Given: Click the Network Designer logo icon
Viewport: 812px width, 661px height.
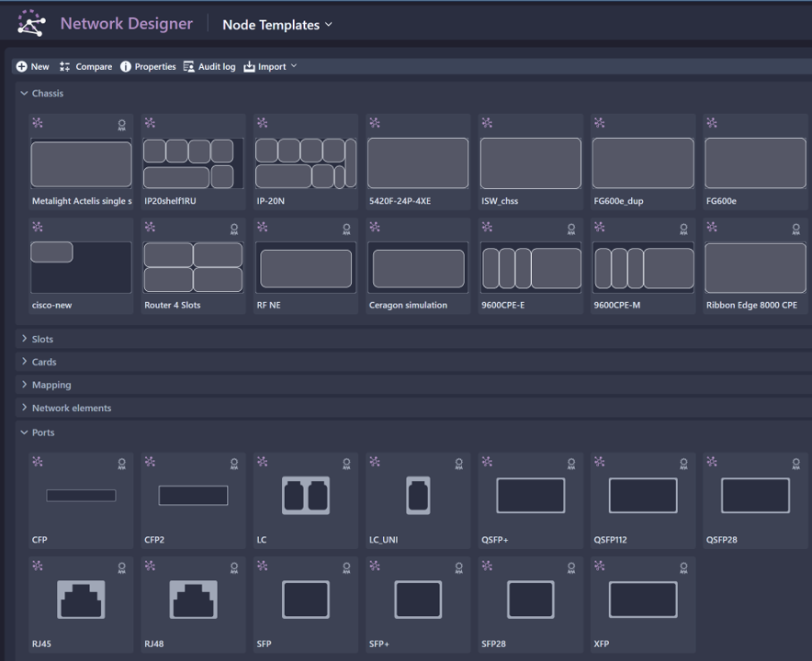Looking at the screenshot, I should (x=31, y=24).
